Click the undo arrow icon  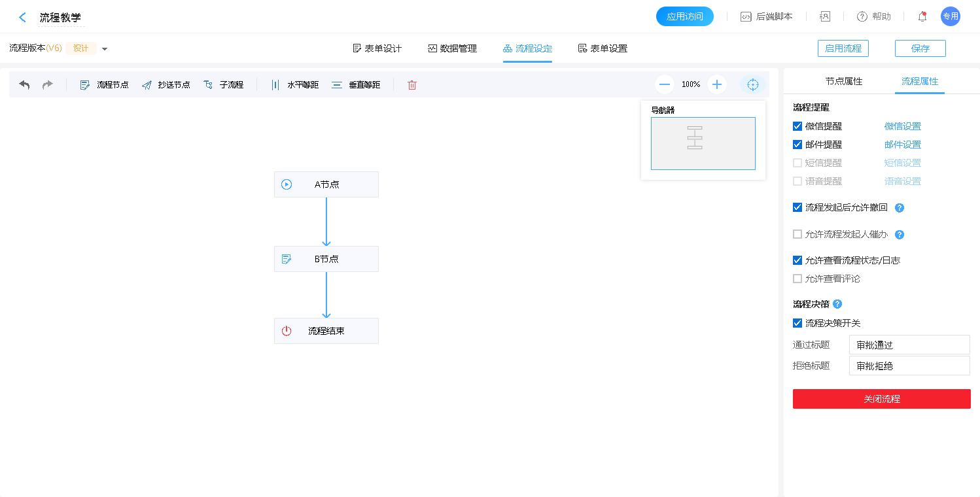(24, 85)
